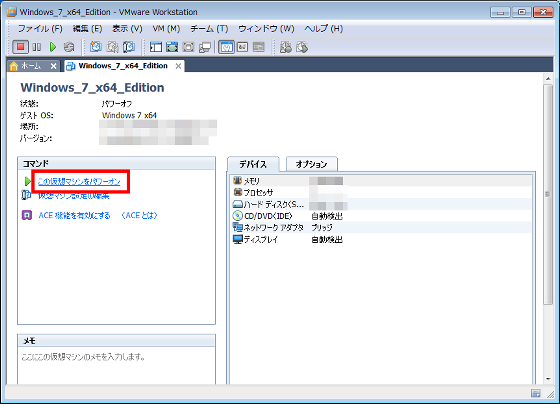Open the 編集 (E) menu
Screen dimensions: 560x404
point(88,29)
